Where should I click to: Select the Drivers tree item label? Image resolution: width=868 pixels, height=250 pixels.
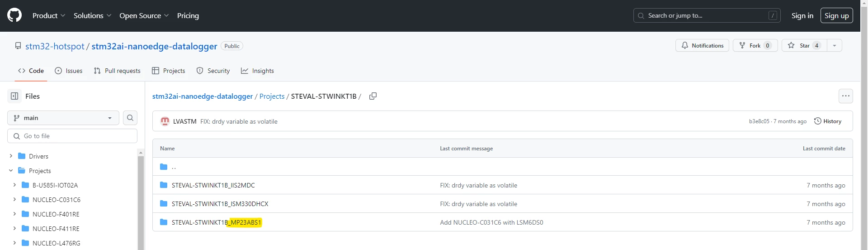[38, 156]
